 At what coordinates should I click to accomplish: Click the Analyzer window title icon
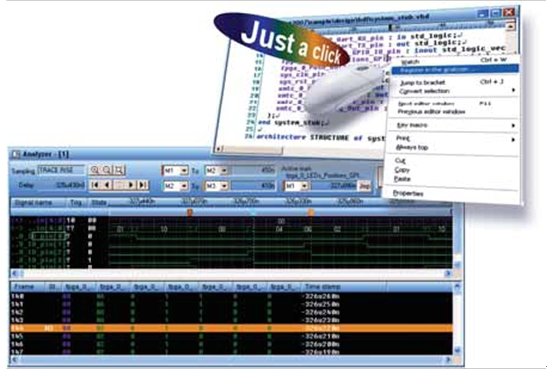(16, 154)
